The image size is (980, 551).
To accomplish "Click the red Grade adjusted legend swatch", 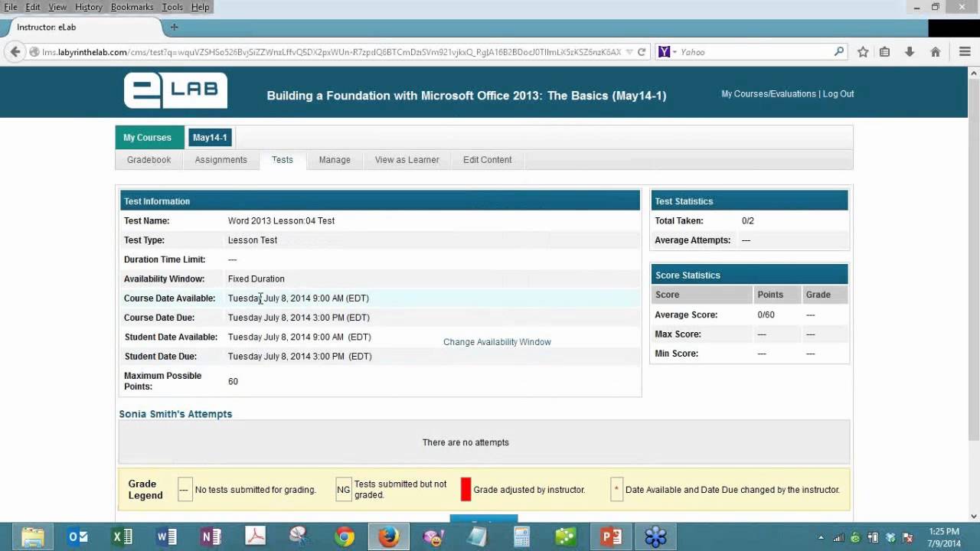I will (x=465, y=490).
